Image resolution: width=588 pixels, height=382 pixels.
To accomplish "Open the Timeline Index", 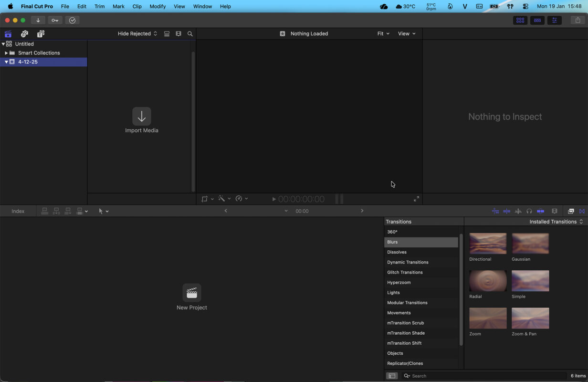I will 18,211.
